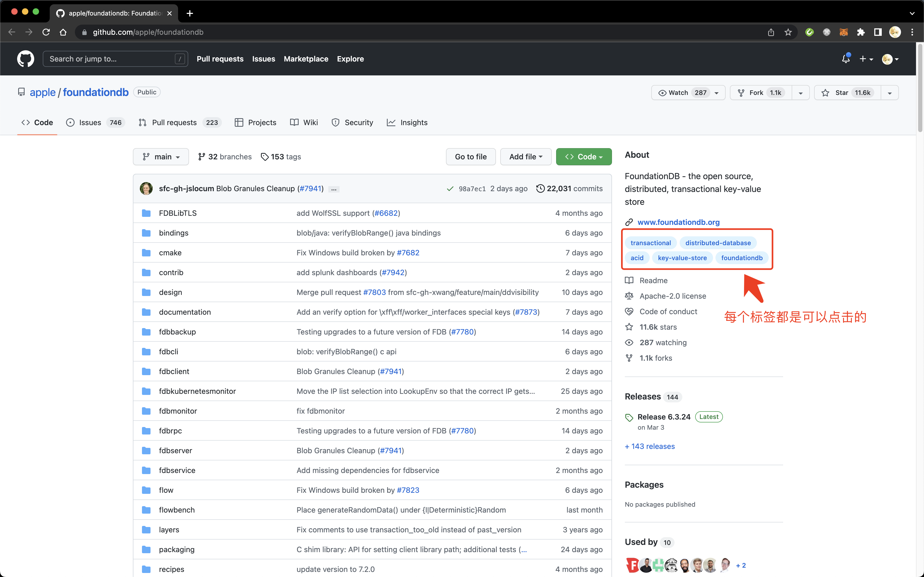Open user avatar menu in GitHub header
Viewport: 924px width, 577px height.
click(x=890, y=59)
